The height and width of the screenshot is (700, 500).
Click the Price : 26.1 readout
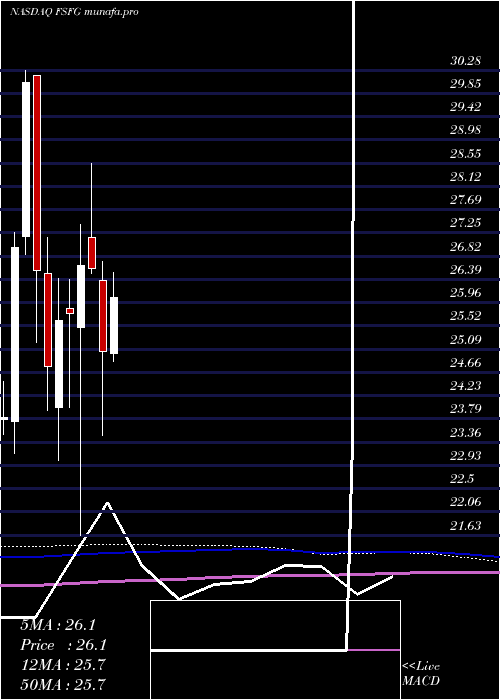(x=64, y=645)
